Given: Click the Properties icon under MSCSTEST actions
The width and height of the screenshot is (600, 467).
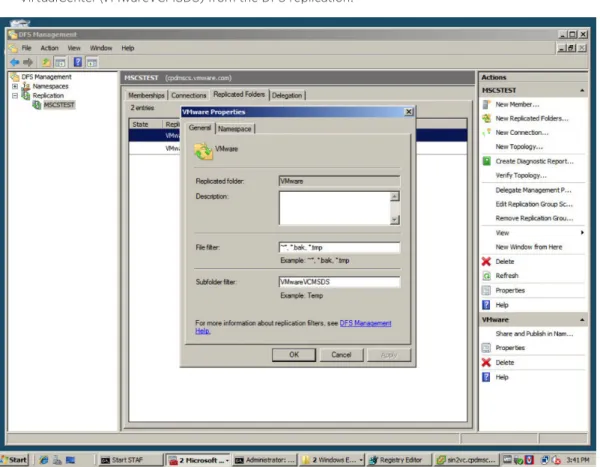Looking at the screenshot, I should (x=486, y=290).
